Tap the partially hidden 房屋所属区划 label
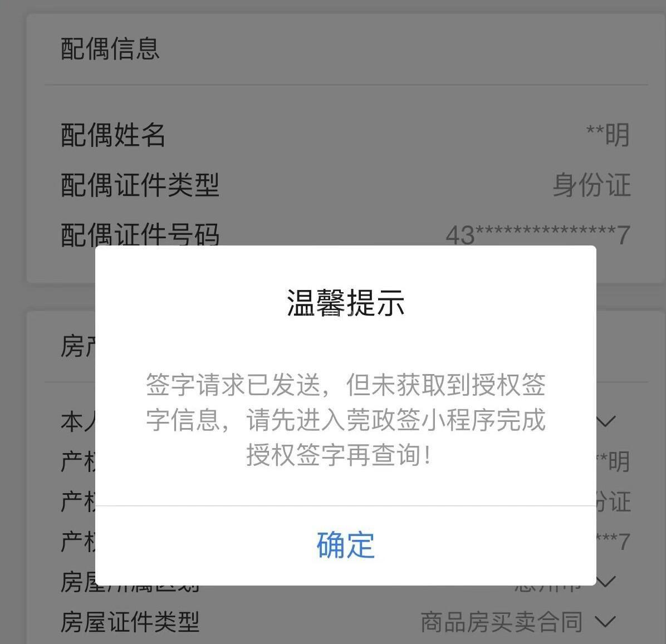 tap(130, 582)
